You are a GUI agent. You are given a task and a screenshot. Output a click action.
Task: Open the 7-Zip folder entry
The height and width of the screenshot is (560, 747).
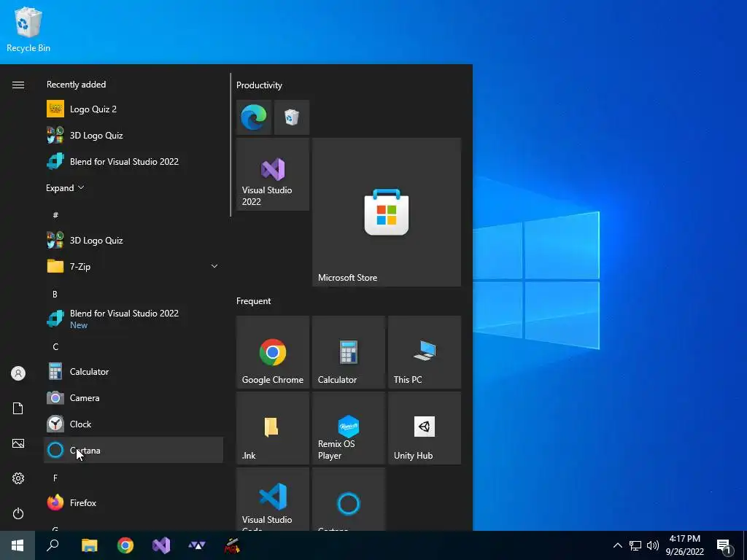click(x=133, y=266)
